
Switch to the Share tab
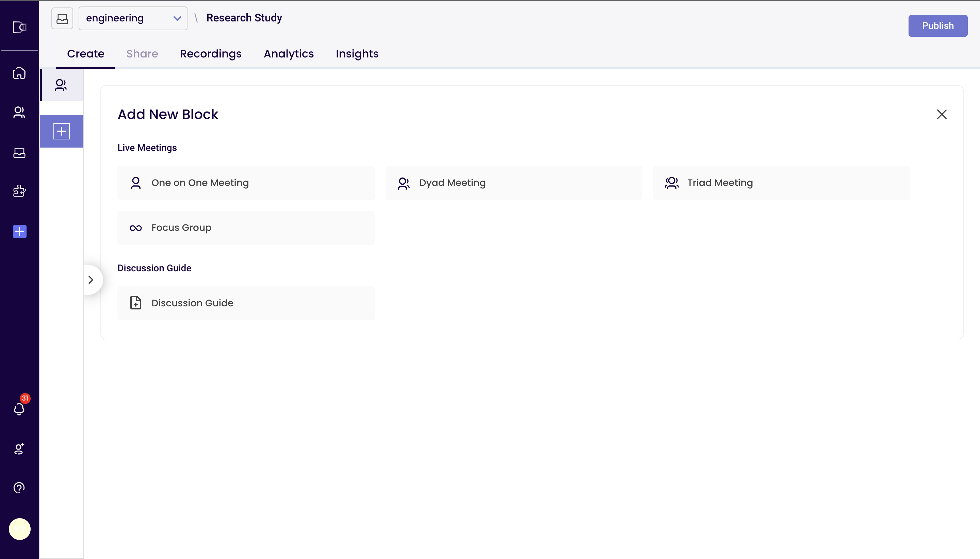(142, 54)
